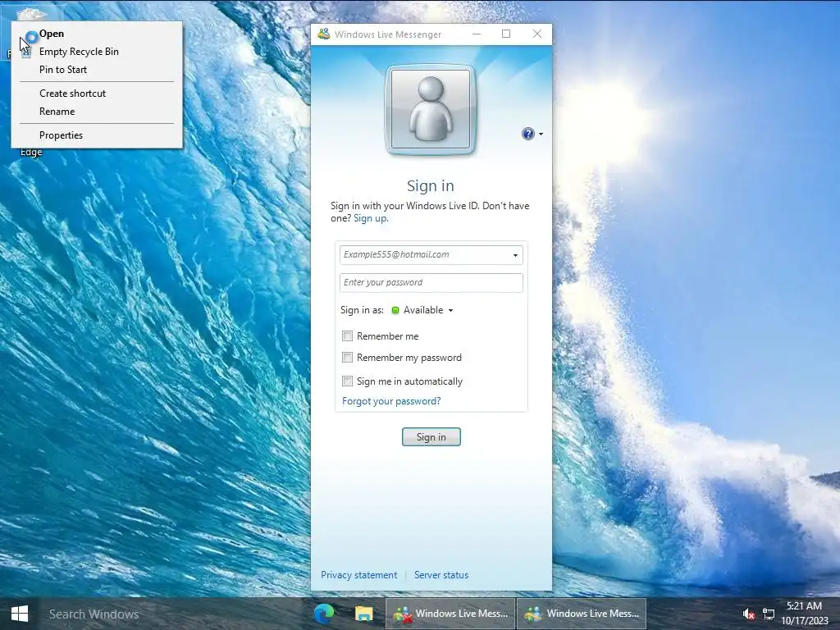Viewport: 840px width, 630px height.
Task: Enable Sign me in automatically checkbox
Action: 347,381
